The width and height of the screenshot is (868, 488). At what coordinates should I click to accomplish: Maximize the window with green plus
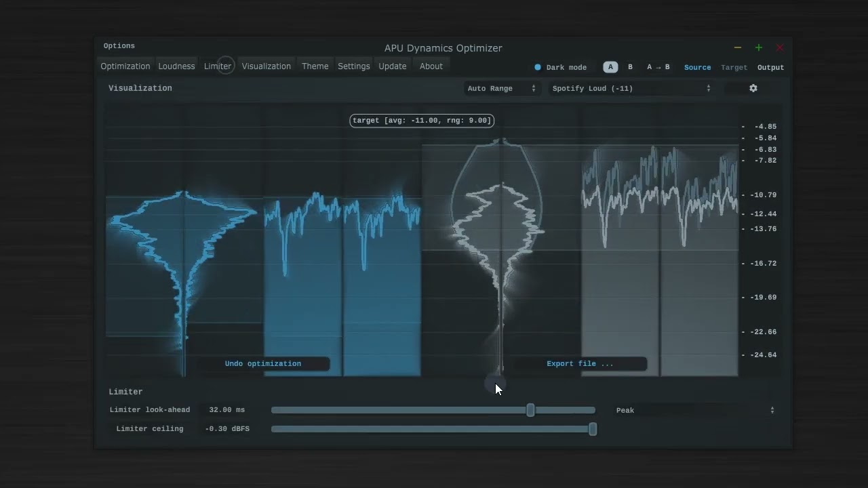tap(758, 47)
